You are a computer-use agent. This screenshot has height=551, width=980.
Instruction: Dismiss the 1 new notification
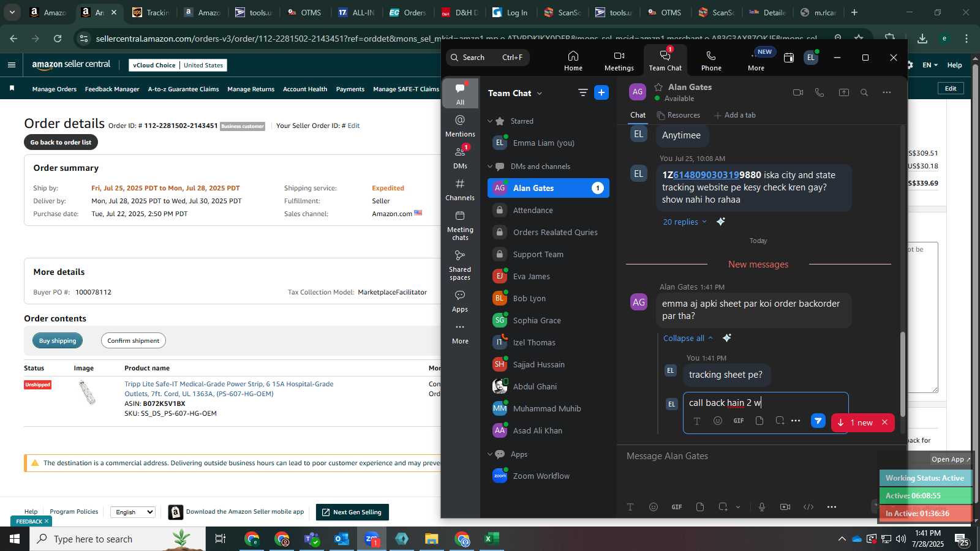(884, 422)
